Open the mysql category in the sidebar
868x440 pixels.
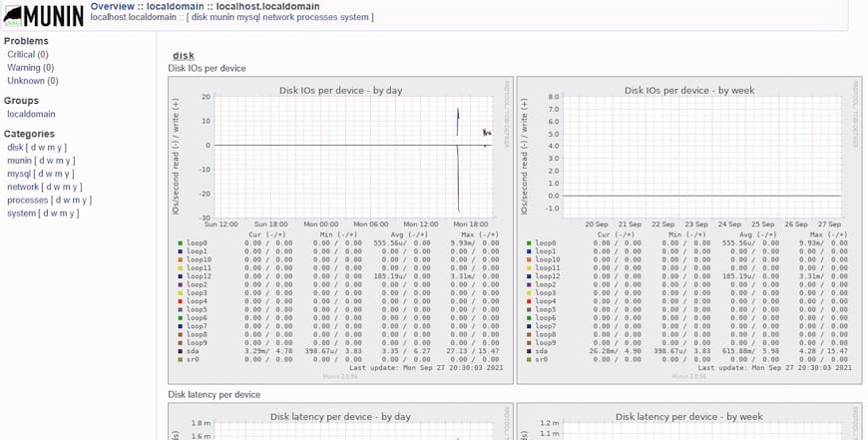(19, 174)
